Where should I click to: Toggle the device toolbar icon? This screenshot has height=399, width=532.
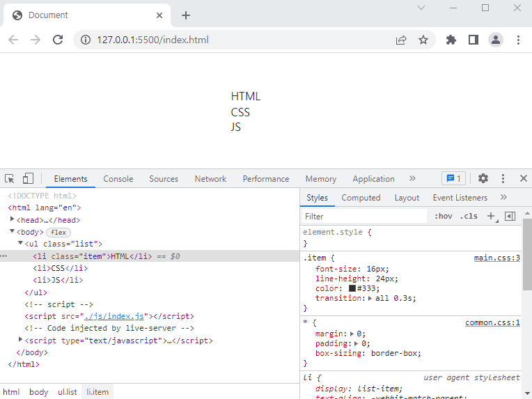[x=28, y=178]
